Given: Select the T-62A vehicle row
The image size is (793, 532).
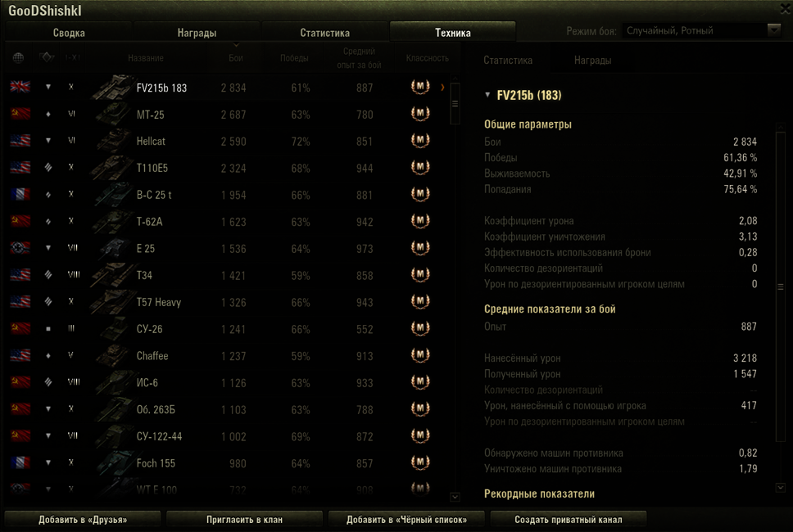Looking at the screenshot, I should 227,221.
